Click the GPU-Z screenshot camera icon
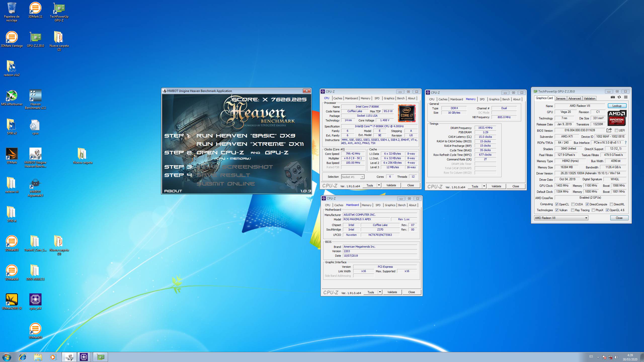The width and height of the screenshot is (644, 362). (x=613, y=97)
